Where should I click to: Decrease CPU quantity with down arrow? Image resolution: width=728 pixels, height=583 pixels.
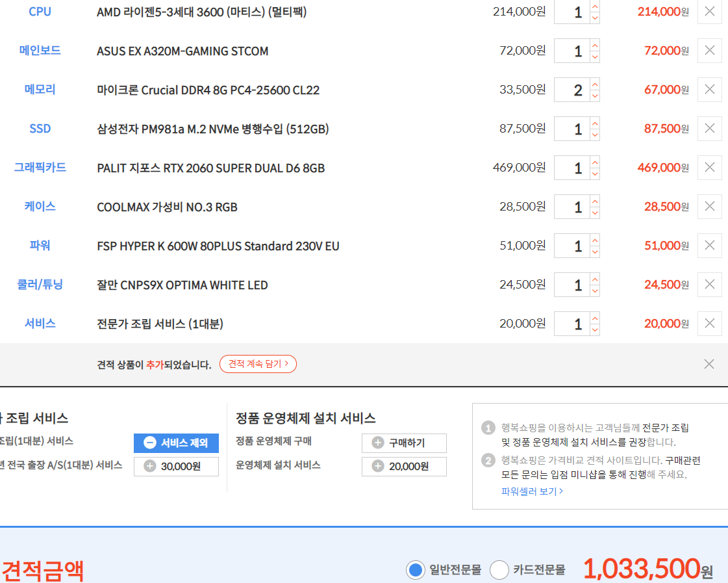coord(595,18)
